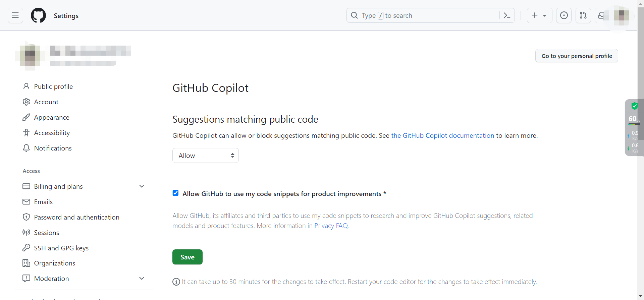
Task: Go to Public profile settings
Action: click(x=53, y=86)
